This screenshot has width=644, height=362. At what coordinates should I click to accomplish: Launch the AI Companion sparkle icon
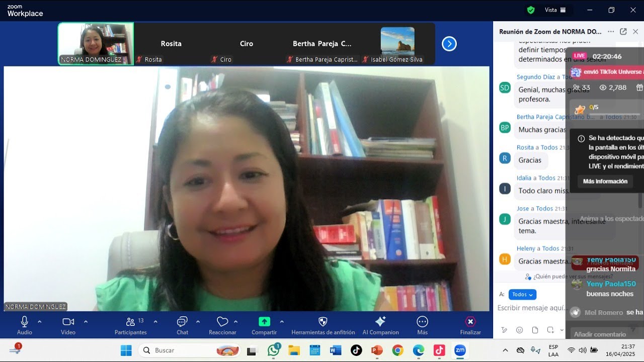coord(380,322)
